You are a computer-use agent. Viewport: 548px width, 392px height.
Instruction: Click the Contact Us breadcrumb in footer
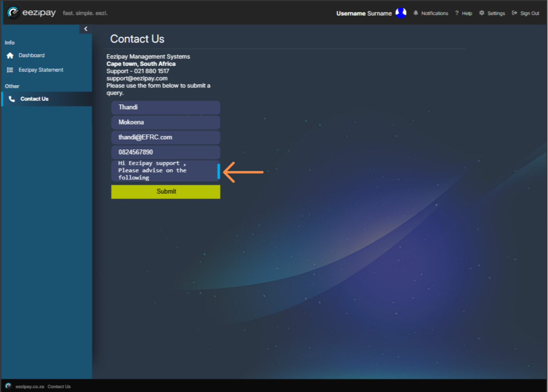[59, 387]
